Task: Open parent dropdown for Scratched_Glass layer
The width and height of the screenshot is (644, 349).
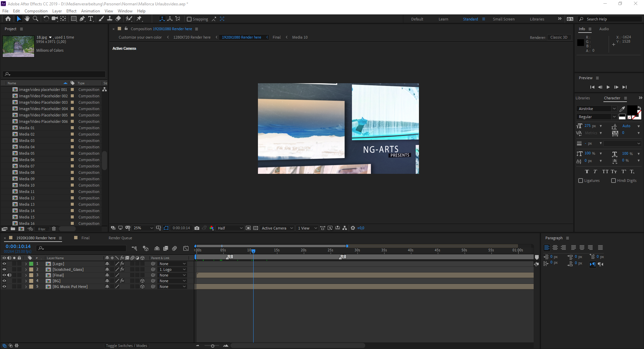Action: (172, 269)
